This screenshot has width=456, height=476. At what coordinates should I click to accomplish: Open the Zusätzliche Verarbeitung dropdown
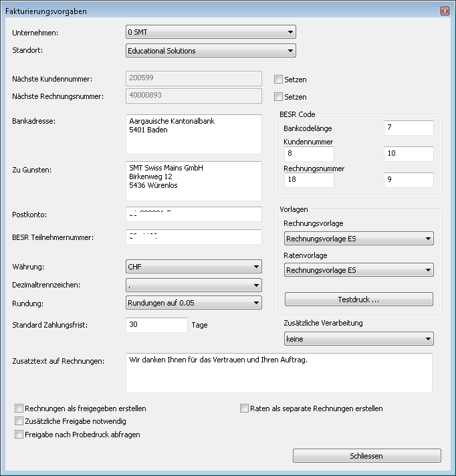point(358,339)
